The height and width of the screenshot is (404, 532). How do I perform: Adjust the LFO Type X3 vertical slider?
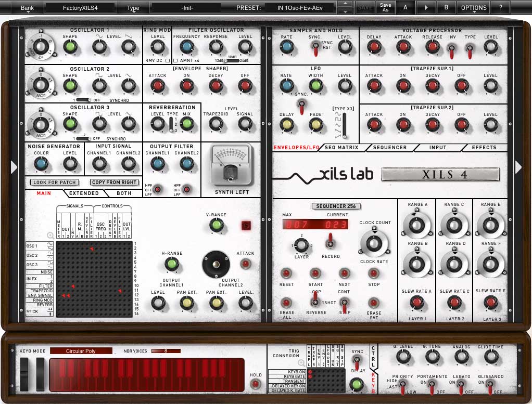click(x=345, y=125)
